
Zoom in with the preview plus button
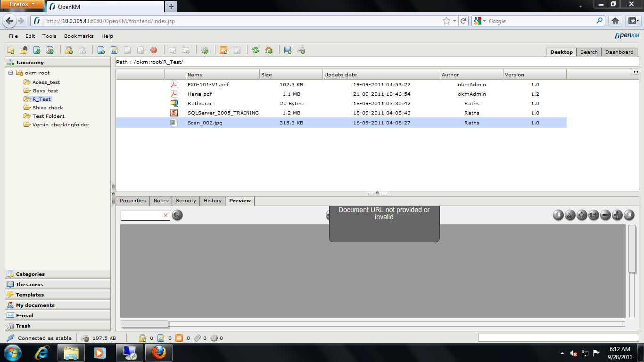(x=617, y=215)
